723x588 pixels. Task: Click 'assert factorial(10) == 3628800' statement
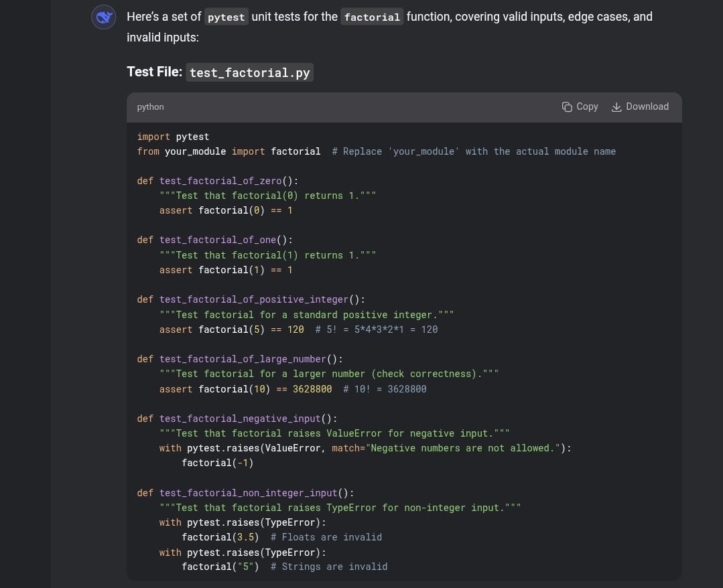(245, 389)
